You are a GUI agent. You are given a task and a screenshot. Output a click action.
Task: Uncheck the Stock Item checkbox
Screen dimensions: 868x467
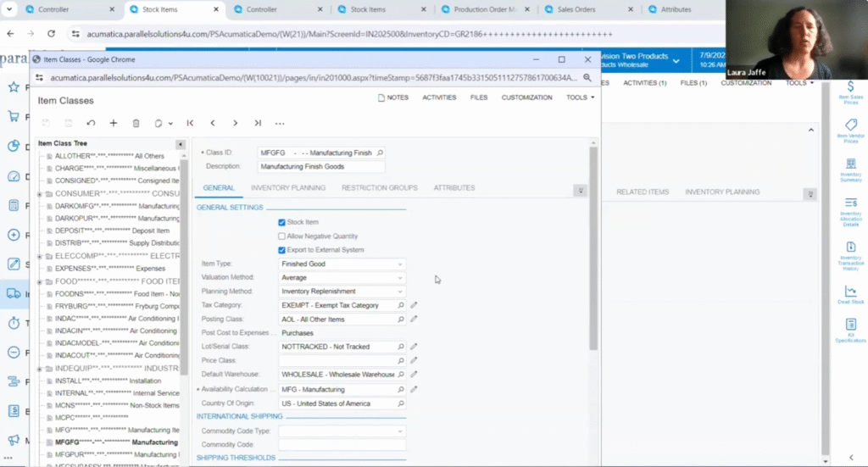(x=282, y=223)
